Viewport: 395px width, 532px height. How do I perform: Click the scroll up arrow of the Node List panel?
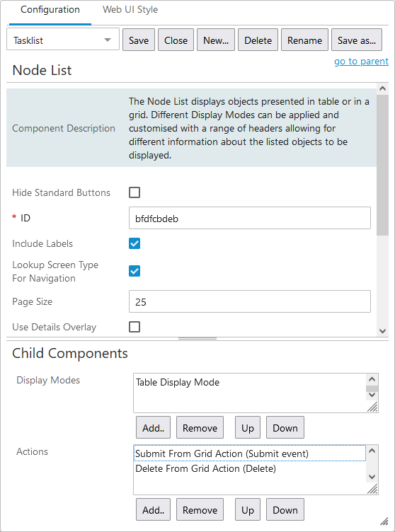(x=382, y=88)
